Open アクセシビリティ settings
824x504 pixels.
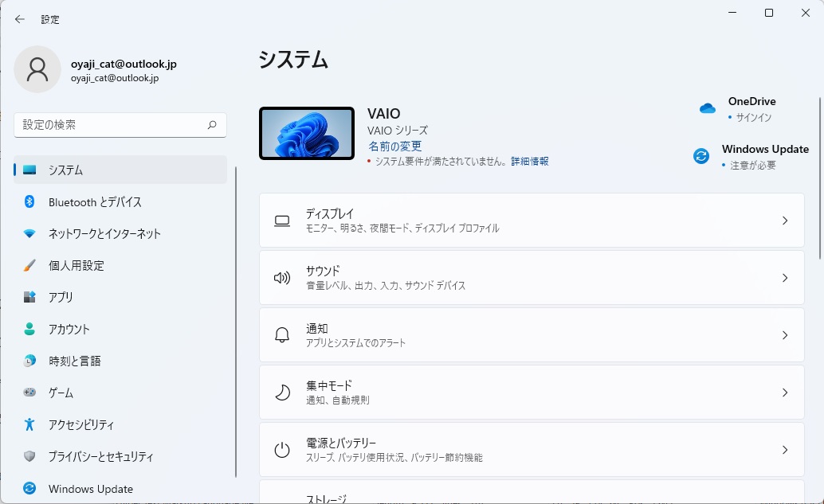click(x=120, y=424)
